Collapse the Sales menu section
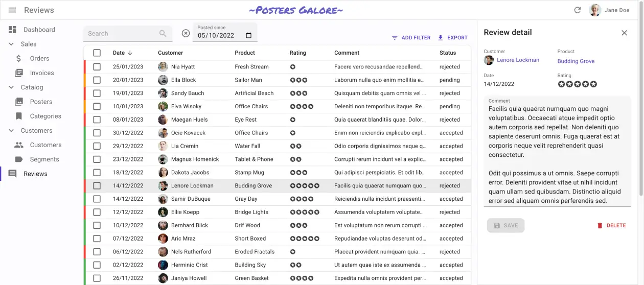The image size is (644, 285). coord(12,44)
